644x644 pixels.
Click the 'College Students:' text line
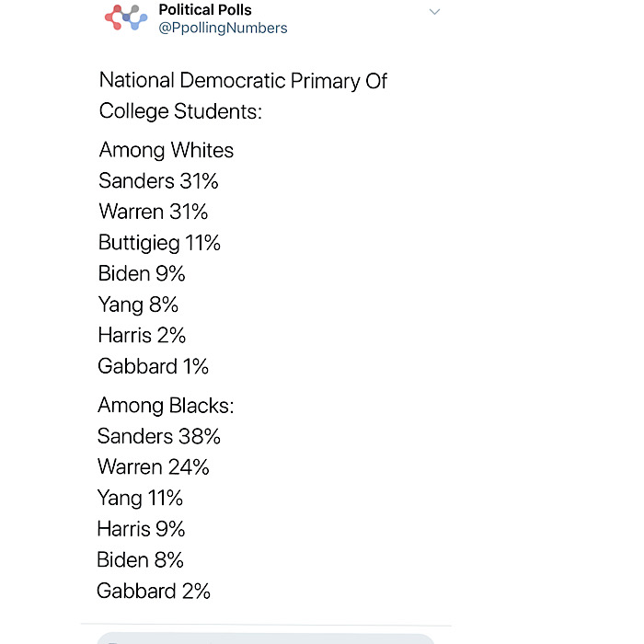pyautogui.click(x=180, y=111)
